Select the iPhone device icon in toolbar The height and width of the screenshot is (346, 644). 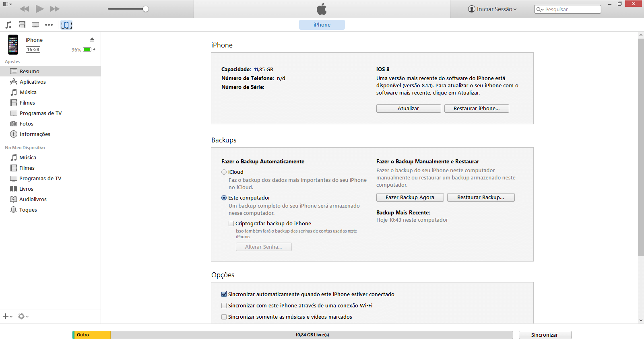point(66,25)
